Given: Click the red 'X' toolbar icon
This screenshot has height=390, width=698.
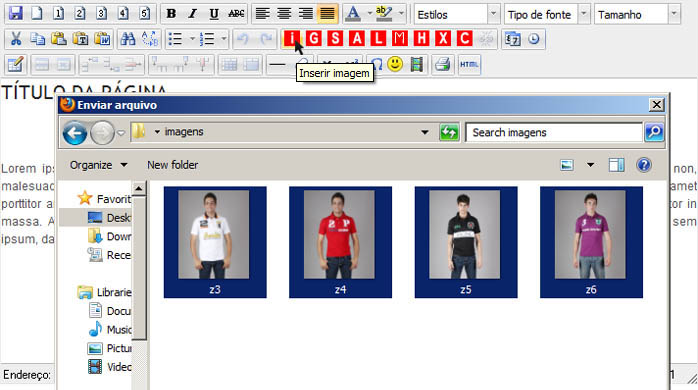Looking at the screenshot, I should coord(442,39).
